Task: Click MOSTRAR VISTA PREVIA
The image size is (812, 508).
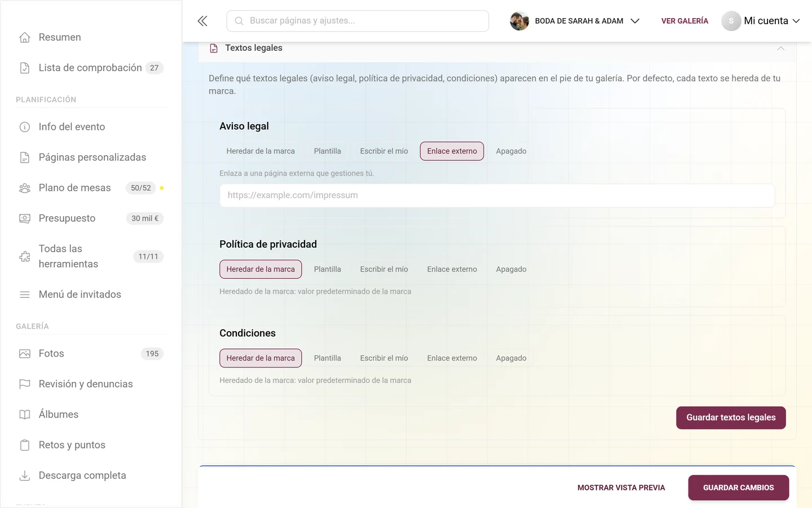Action: [x=621, y=488]
